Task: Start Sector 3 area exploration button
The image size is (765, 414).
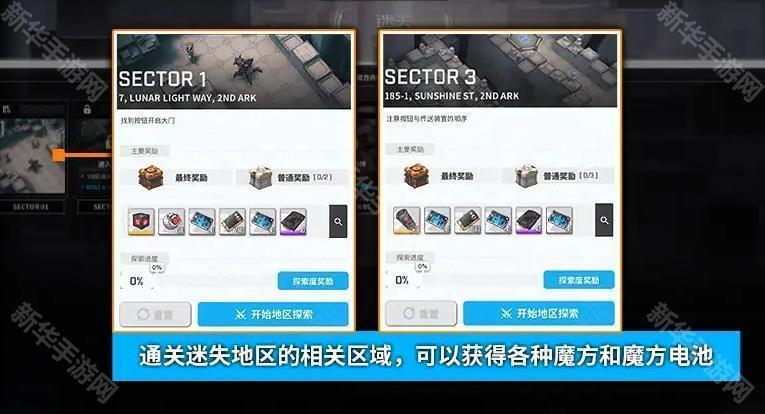Action: pos(539,313)
